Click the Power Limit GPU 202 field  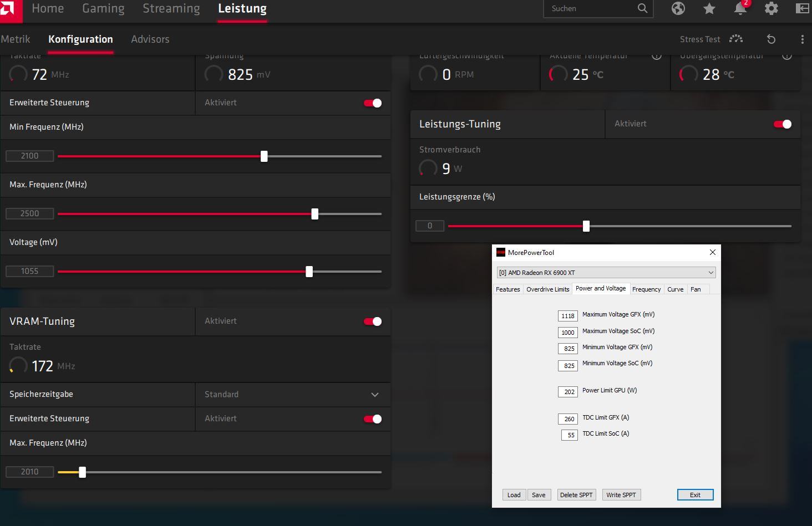pyautogui.click(x=568, y=392)
